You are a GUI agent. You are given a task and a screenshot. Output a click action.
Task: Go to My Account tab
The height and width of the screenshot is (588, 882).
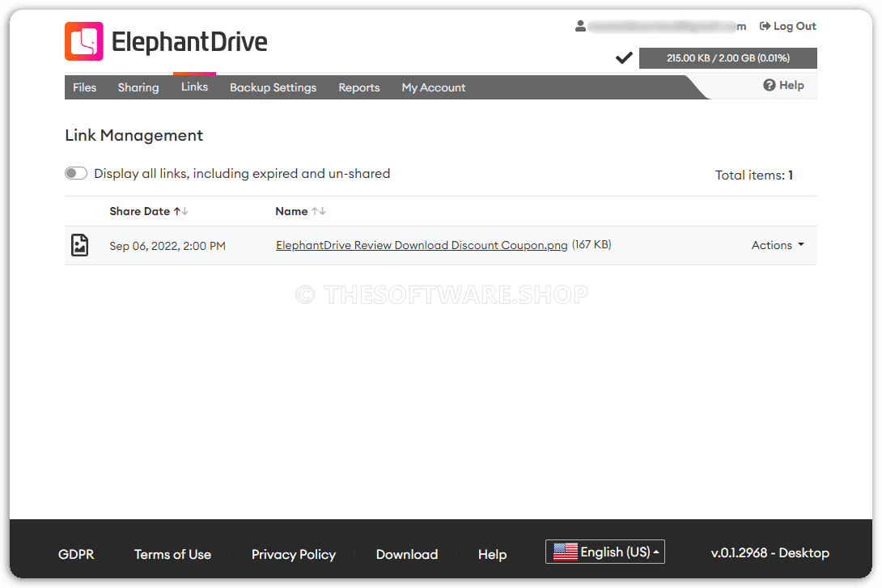[x=433, y=87]
